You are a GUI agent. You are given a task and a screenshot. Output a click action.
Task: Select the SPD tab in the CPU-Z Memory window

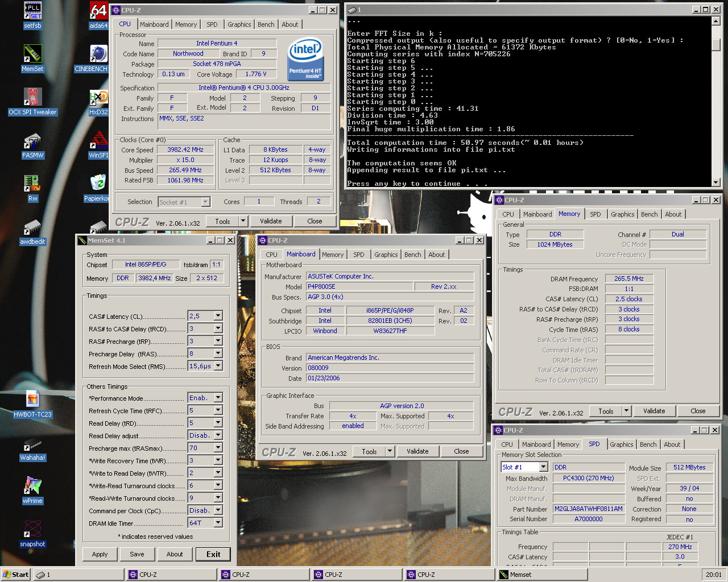pos(595,214)
